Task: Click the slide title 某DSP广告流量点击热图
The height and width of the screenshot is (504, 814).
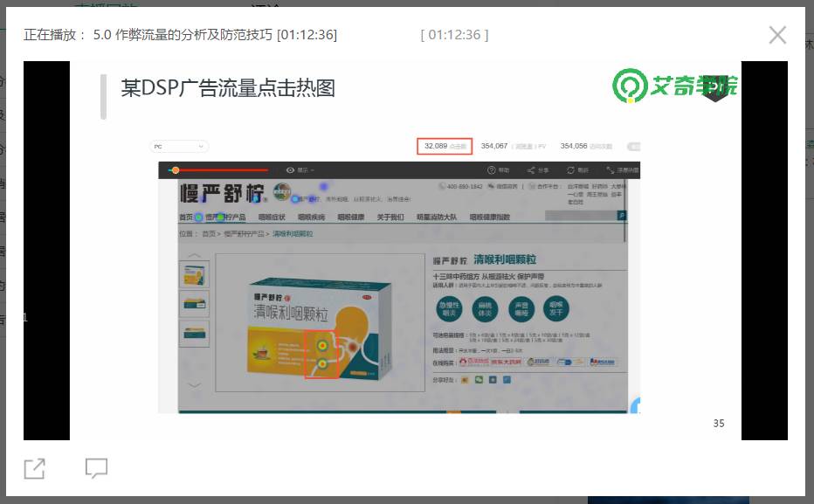Action: (228, 87)
